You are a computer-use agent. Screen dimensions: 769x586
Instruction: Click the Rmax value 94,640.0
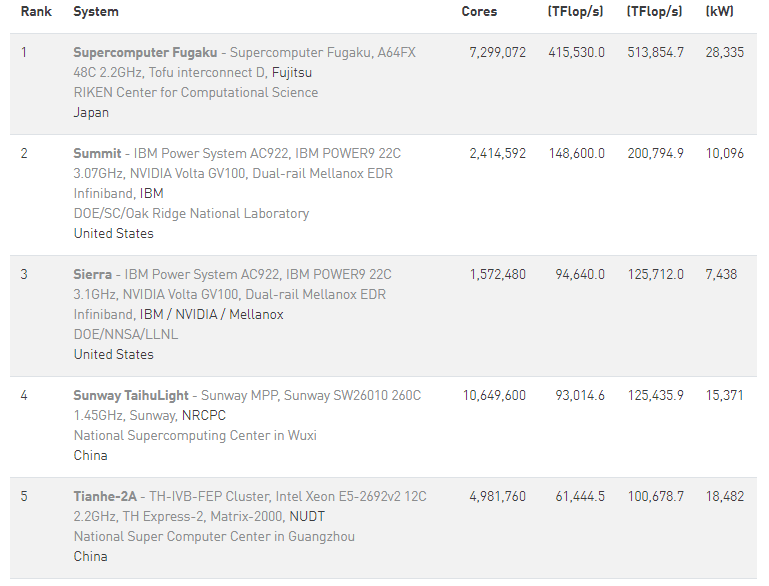[580, 274]
